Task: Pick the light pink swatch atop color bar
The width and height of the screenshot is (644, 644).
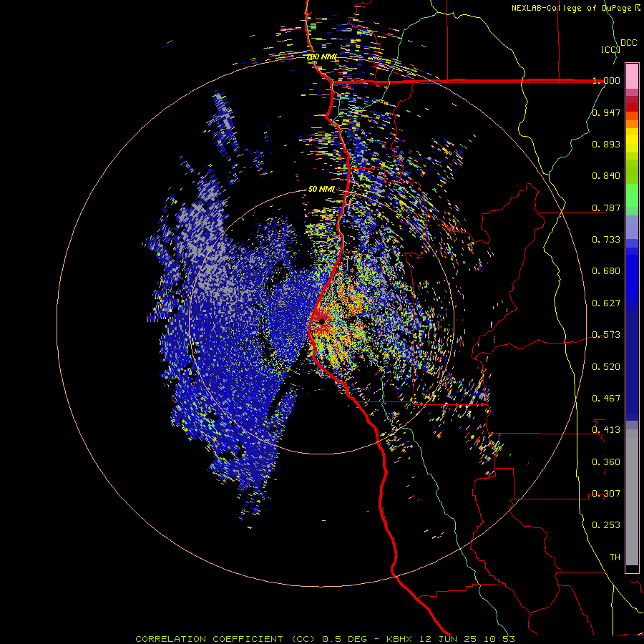Action: 632,76
